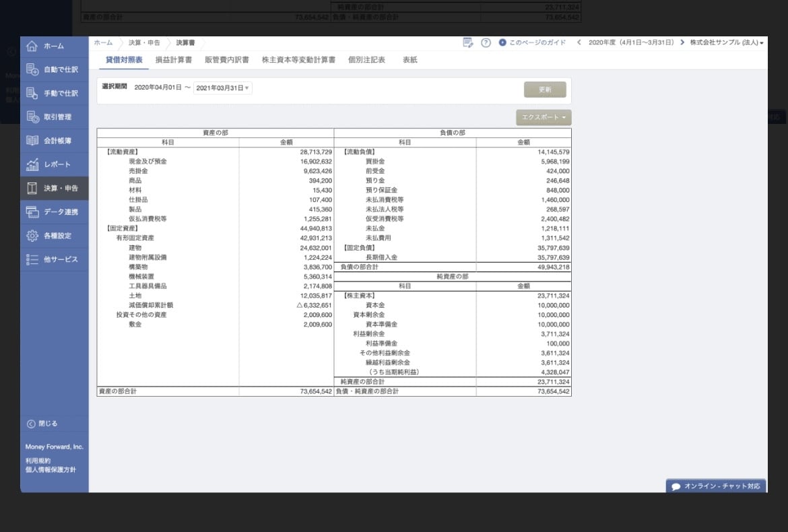Open the ホーム item in the sidebar
Viewport: 788px width, 532px height.
[x=55, y=46]
